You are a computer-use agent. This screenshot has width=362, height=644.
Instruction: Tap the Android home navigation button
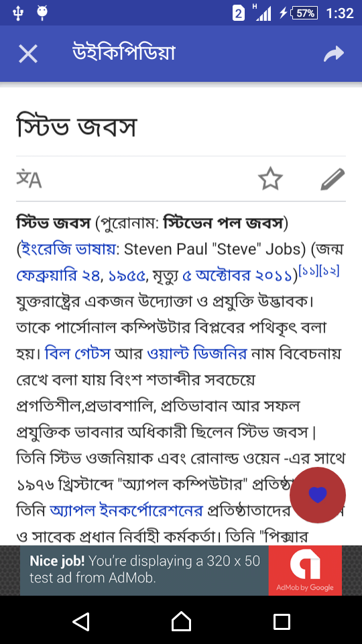pos(181,621)
